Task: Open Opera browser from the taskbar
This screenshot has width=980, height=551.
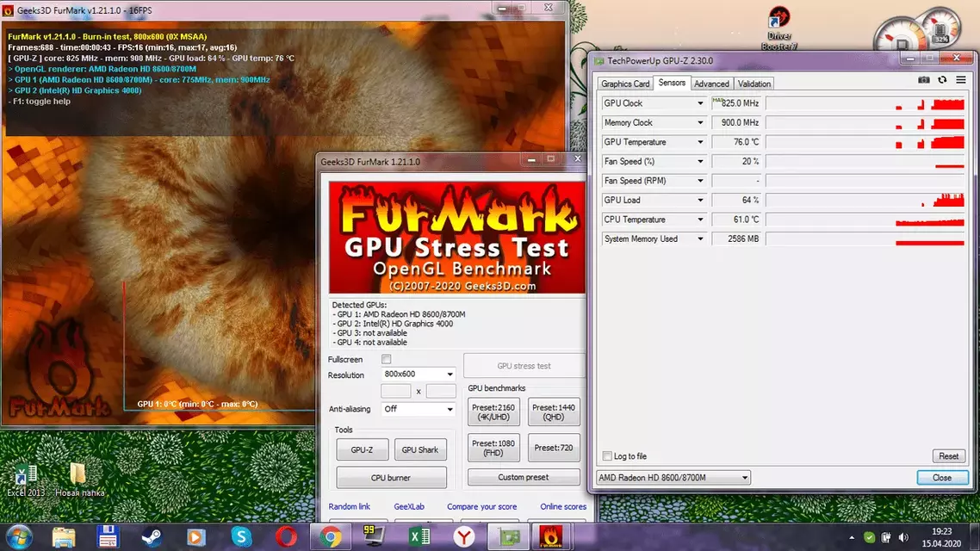Action: click(286, 537)
